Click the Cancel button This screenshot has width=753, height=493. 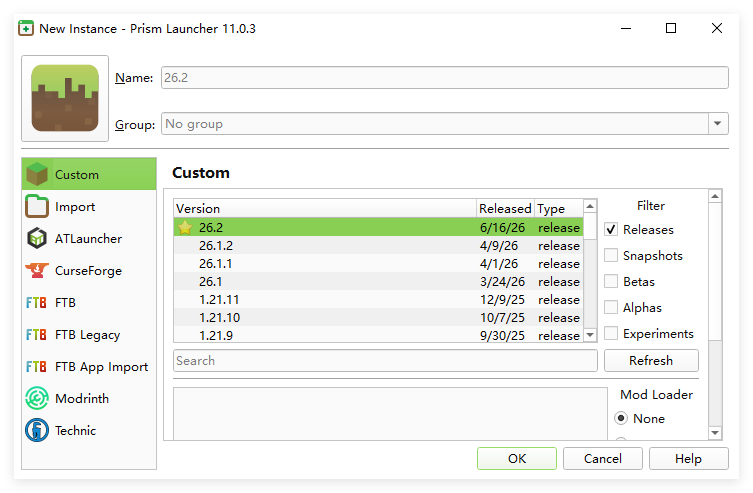click(x=603, y=458)
